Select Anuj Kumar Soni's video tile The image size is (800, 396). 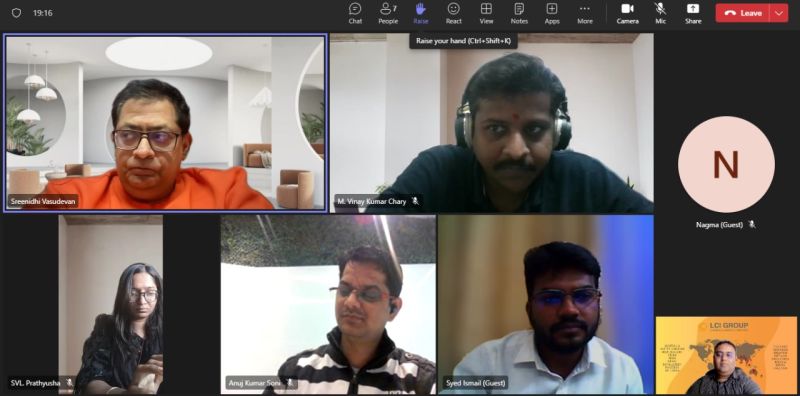coord(328,304)
